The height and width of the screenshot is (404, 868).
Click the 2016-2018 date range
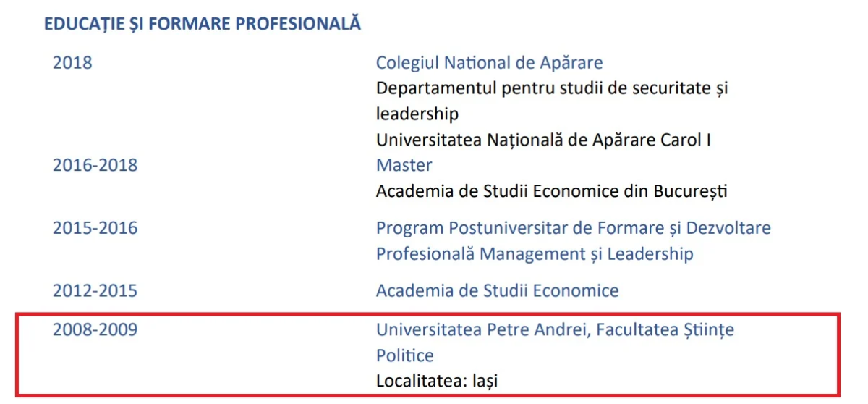click(x=95, y=165)
